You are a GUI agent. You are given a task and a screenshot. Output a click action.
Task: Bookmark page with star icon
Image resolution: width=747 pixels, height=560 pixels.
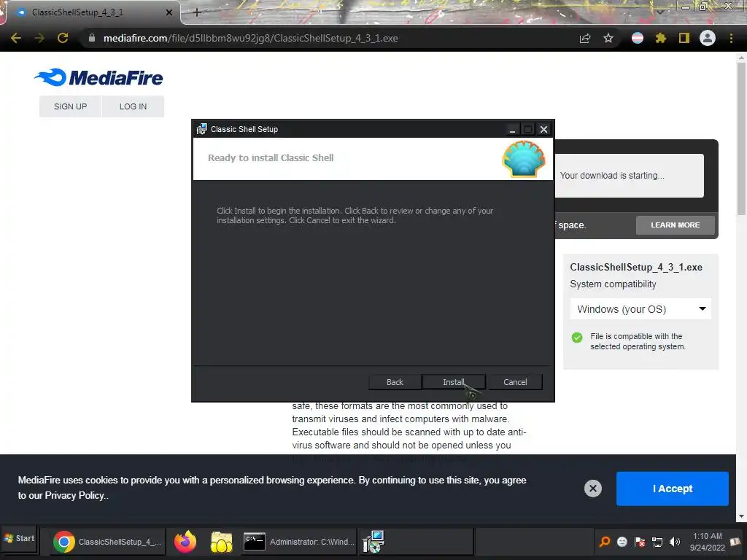[608, 38]
